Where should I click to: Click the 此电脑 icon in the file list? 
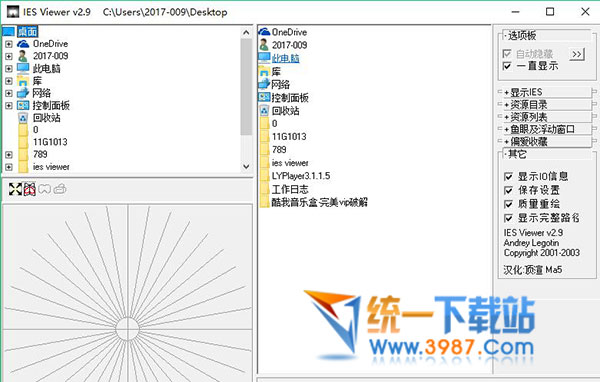click(x=264, y=58)
